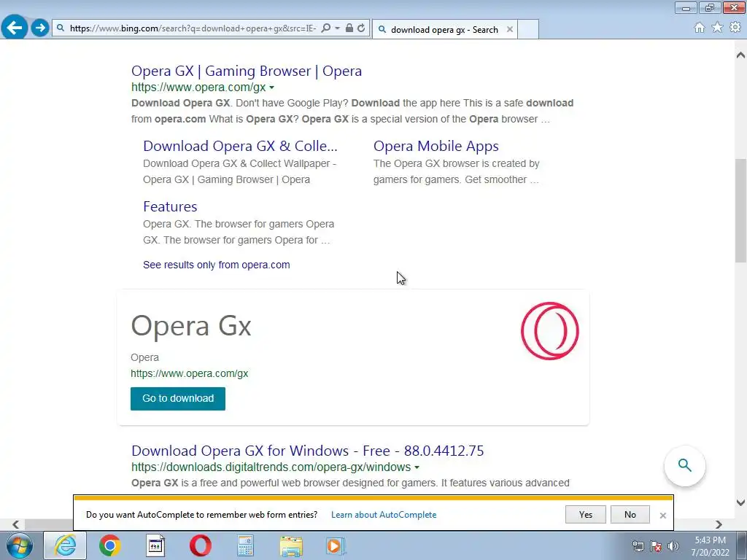
Task: Launch Opera from the taskbar
Action: click(x=201, y=545)
